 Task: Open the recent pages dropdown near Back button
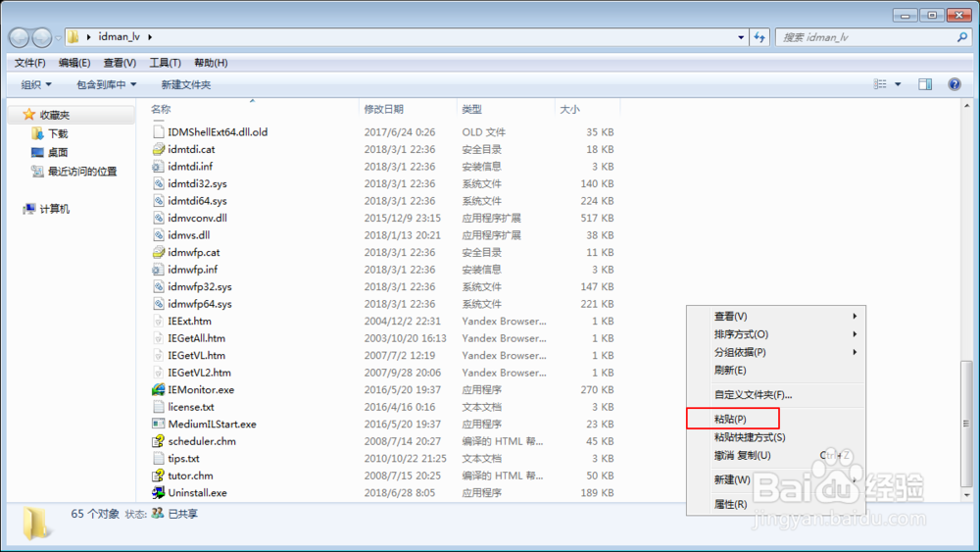[58, 37]
